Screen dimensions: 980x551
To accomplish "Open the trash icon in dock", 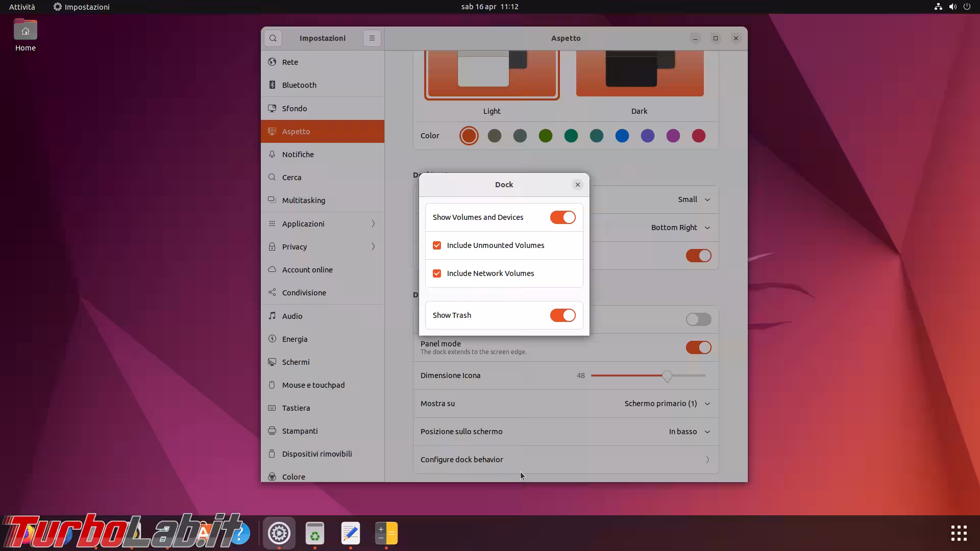I will 315,533.
